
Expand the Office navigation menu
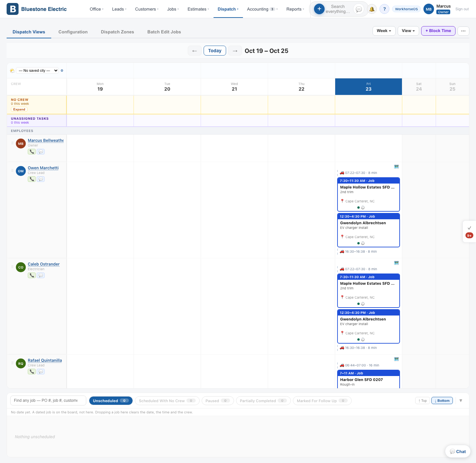[x=97, y=9]
